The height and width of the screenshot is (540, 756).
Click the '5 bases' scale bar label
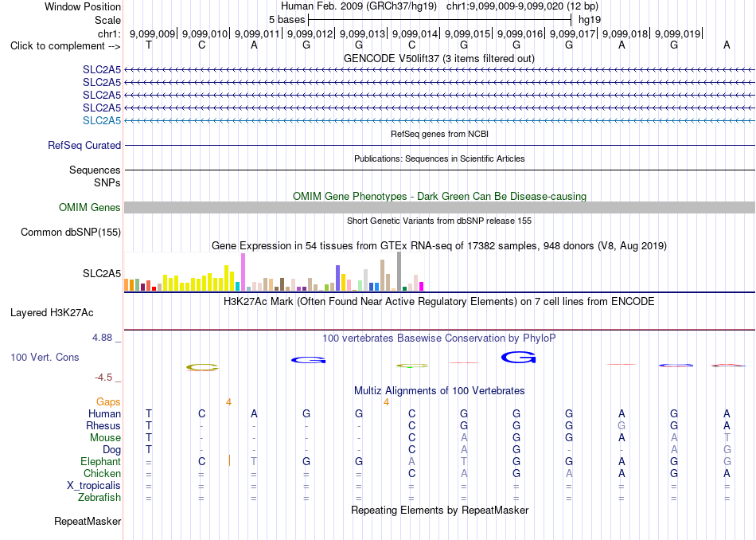[286, 20]
